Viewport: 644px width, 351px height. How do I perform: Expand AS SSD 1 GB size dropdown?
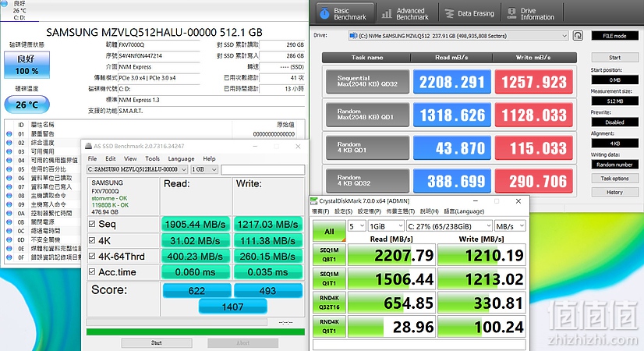pos(204,169)
